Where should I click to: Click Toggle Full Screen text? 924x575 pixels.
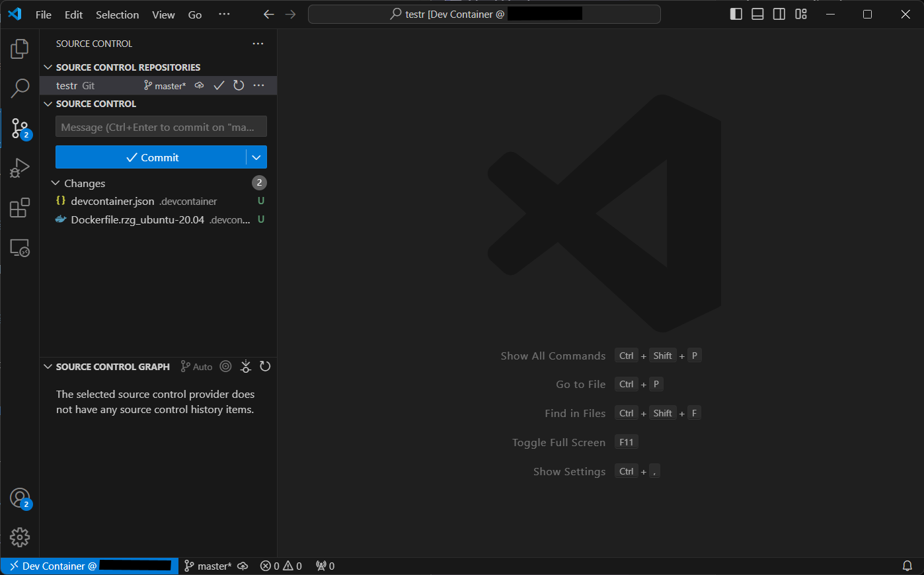558,442
